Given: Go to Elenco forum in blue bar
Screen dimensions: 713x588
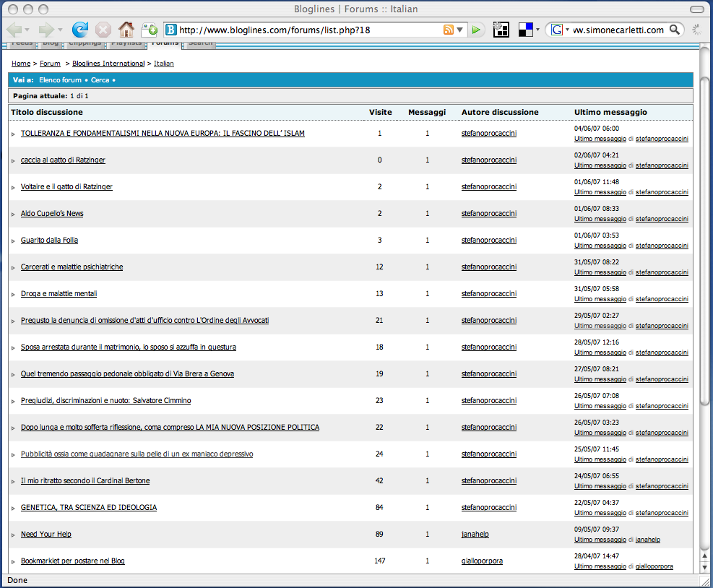Looking at the screenshot, I should tap(60, 80).
